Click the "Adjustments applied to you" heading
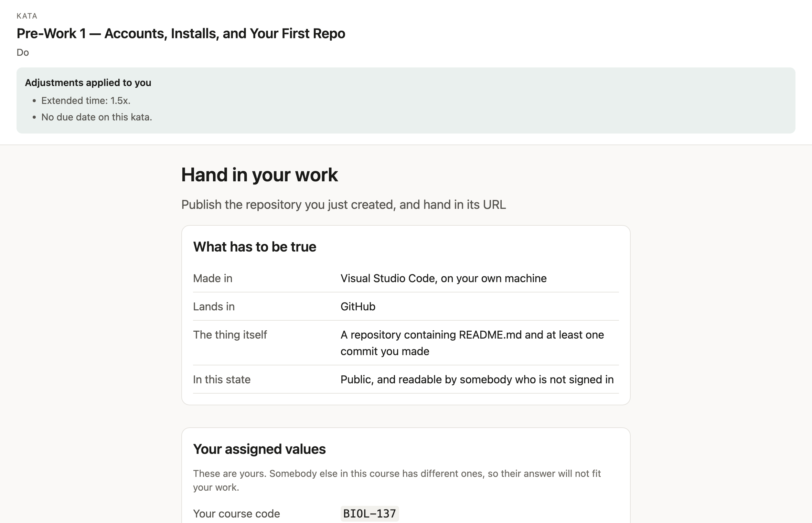Viewport: 812px width, 523px height. tap(88, 83)
